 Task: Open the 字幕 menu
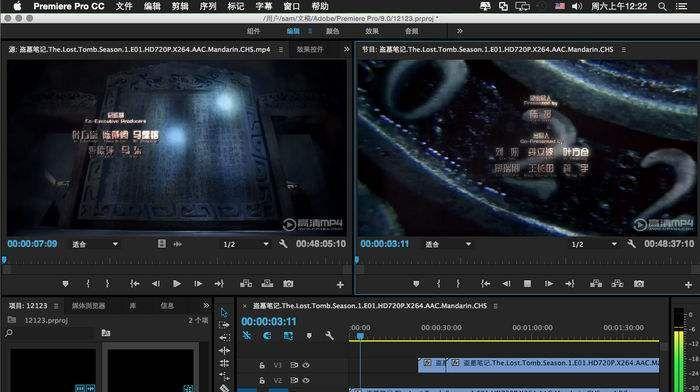pos(264,6)
